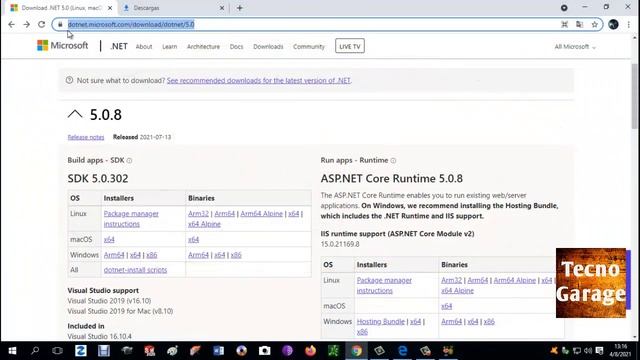Open ASP.NET Runtime Linux Package manager instructions

384,285
